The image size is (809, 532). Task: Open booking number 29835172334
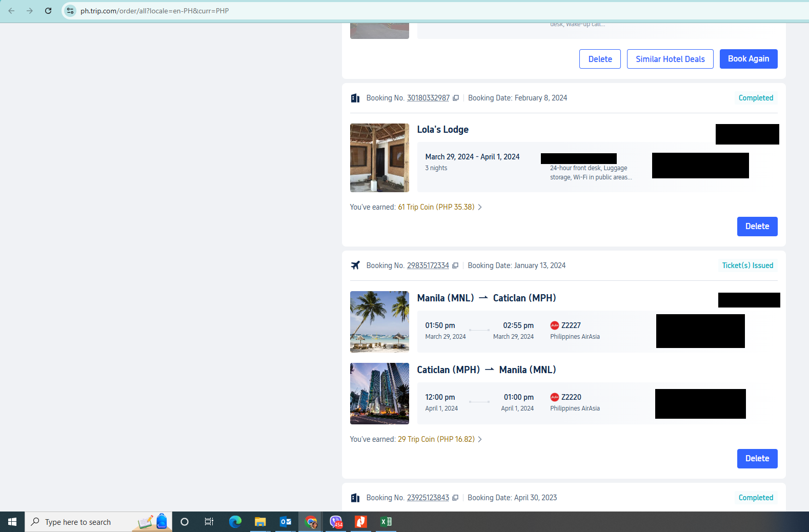(428, 265)
